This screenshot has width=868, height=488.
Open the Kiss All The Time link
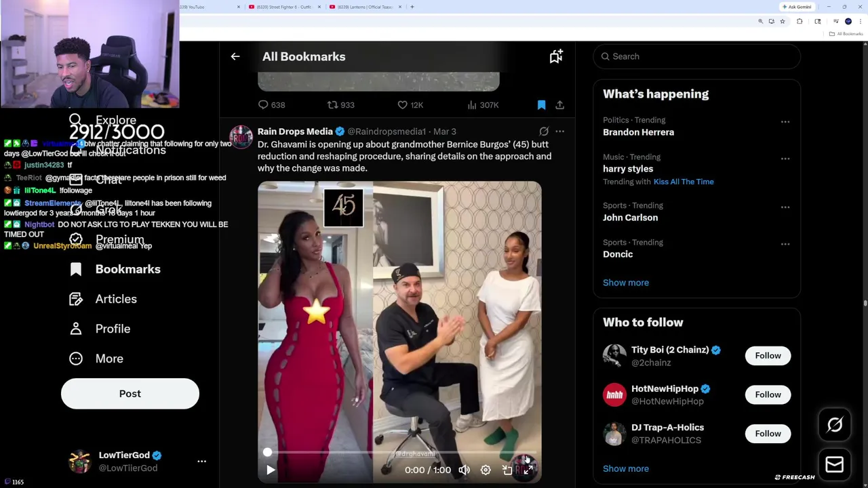684,182
